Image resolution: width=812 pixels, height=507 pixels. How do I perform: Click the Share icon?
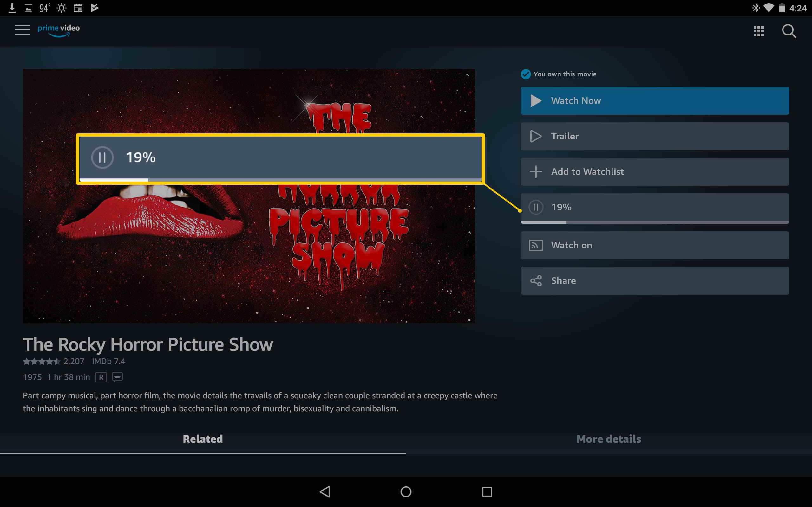536,281
